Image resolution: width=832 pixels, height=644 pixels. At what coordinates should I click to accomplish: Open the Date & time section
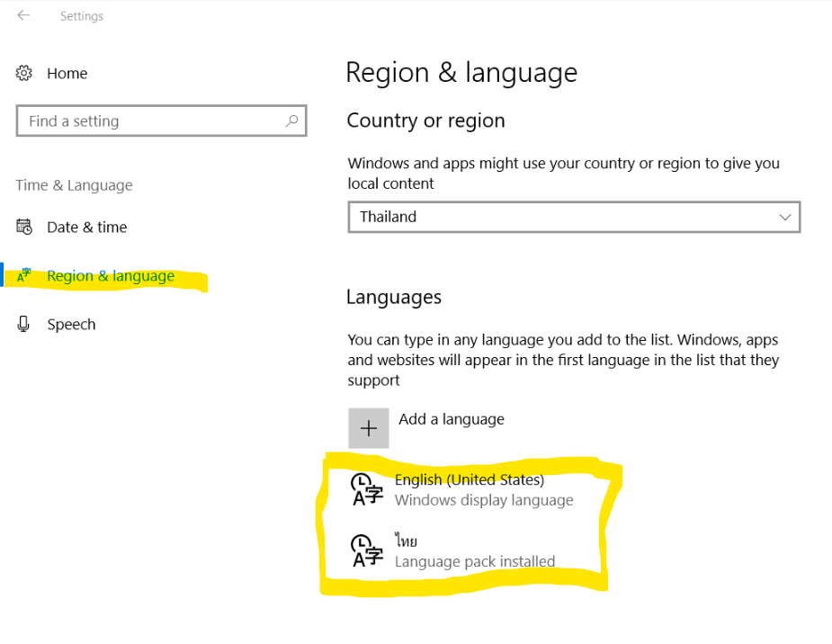(x=87, y=227)
